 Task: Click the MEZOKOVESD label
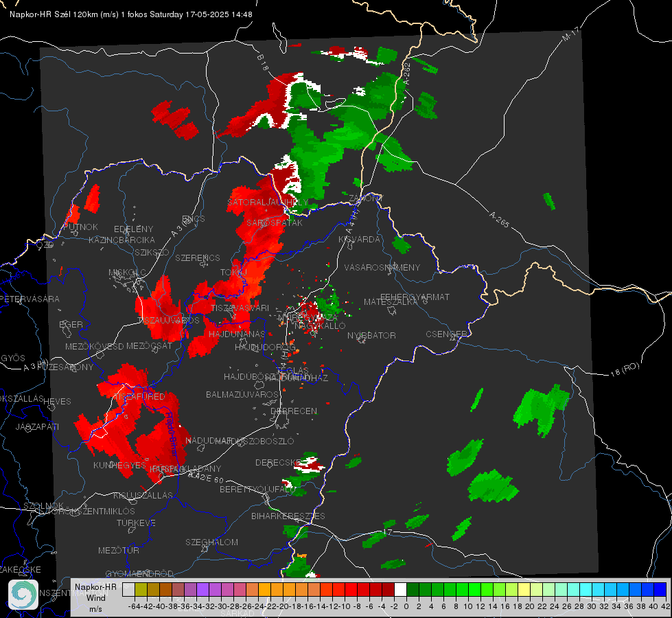(95, 346)
